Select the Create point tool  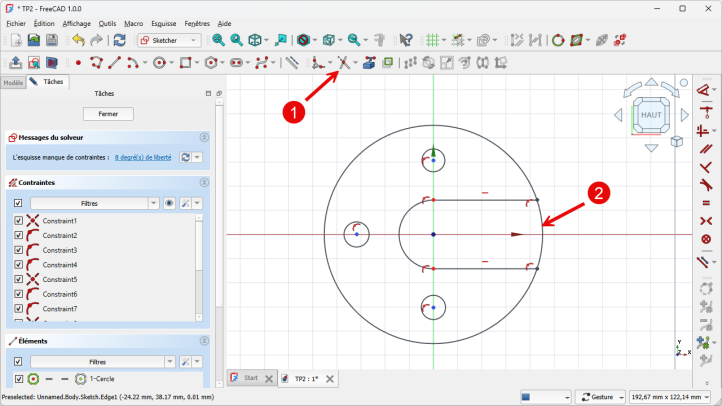78,62
